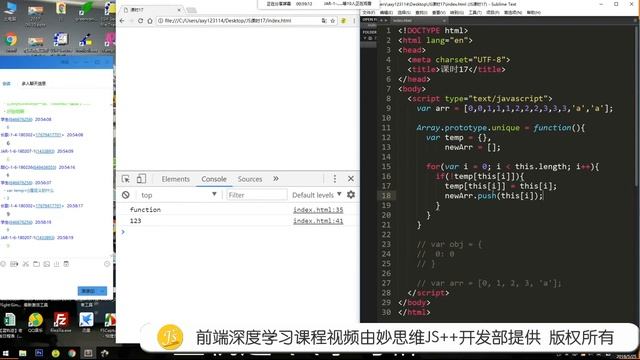This screenshot has height=360, width=640.
Task: Open the Default levels dropdown
Action: (316, 195)
